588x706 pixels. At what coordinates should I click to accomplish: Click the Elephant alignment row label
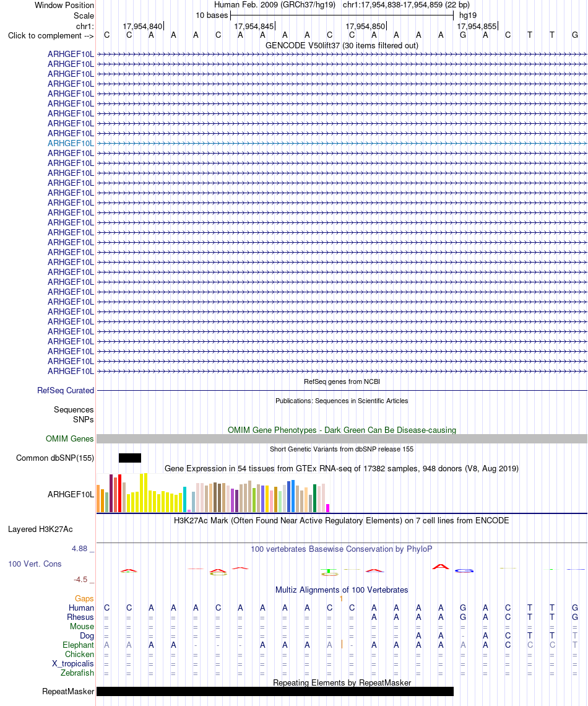point(78,645)
